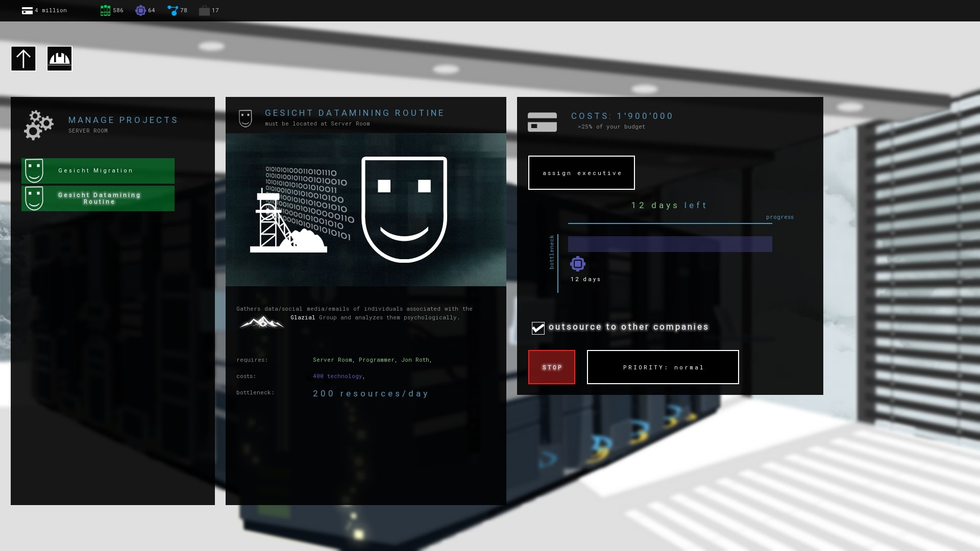Click the datamining mask artwork image
980x551 pixels.
click(365, 210)
